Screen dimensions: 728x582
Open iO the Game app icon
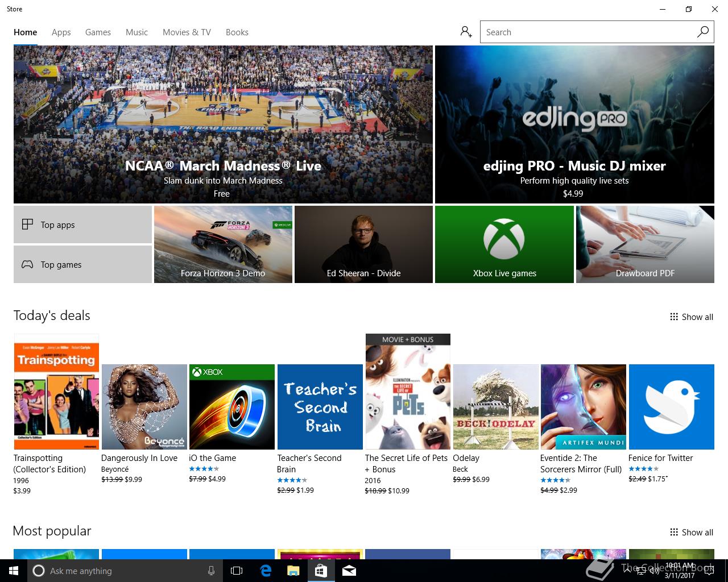coord(232,407)
